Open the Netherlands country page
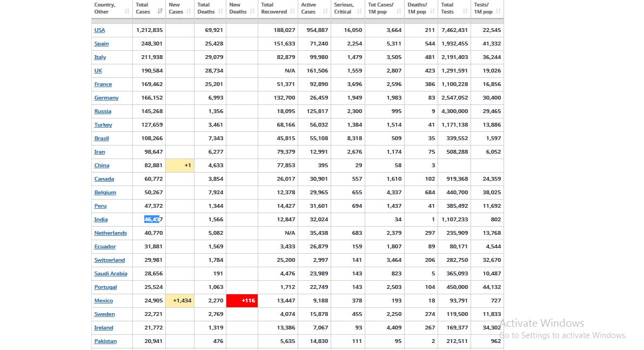Image resolution: width=644 pixels, height=350 pixels. coord(110,233)
